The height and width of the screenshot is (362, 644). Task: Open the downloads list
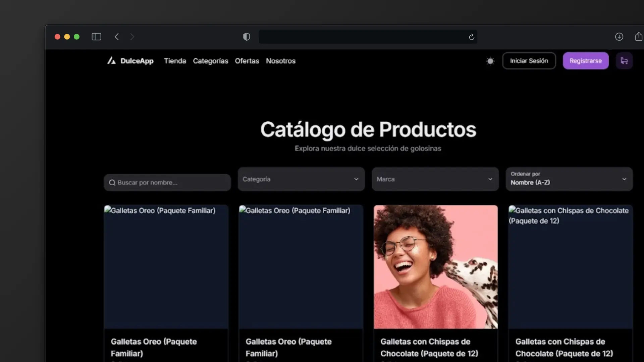click(x=619, y=37)
